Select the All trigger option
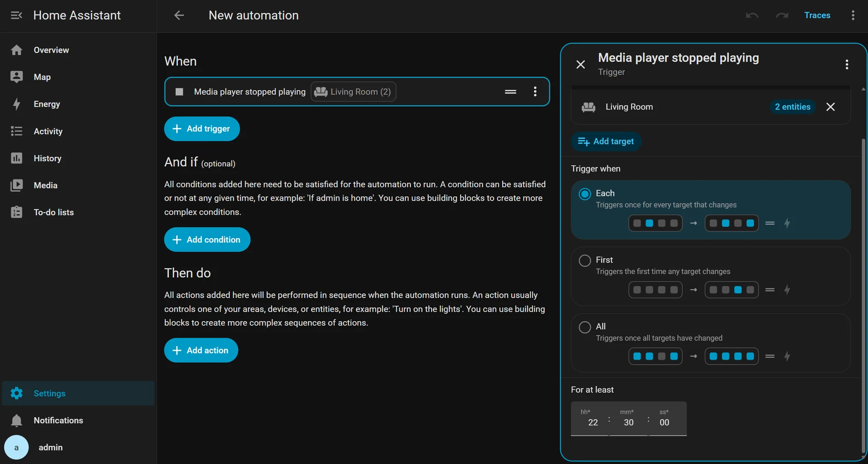Viewport: 868px width, 464px height. tap(711, 343)
